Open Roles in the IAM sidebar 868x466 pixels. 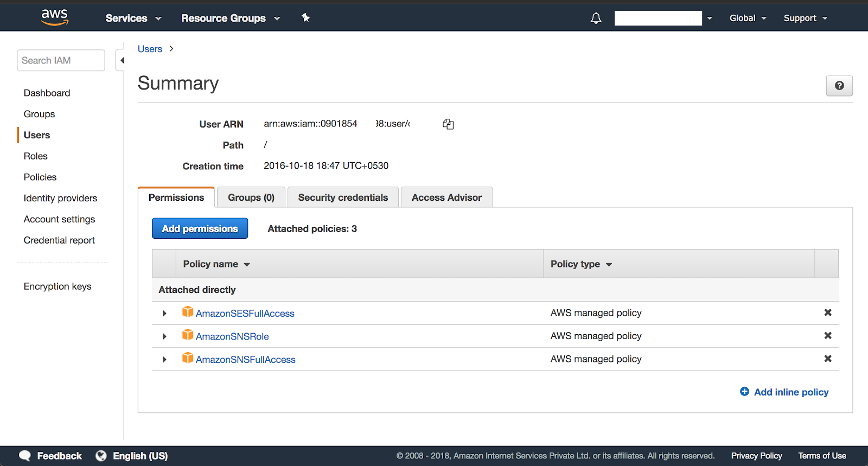coord(35,156)
